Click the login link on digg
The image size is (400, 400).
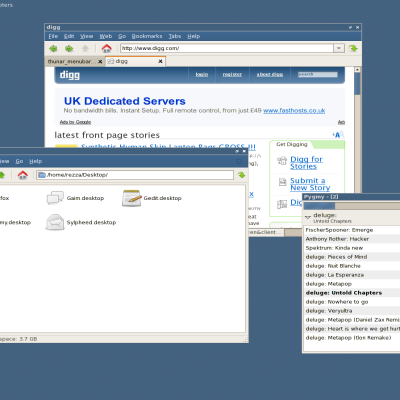tap(202, 74)
